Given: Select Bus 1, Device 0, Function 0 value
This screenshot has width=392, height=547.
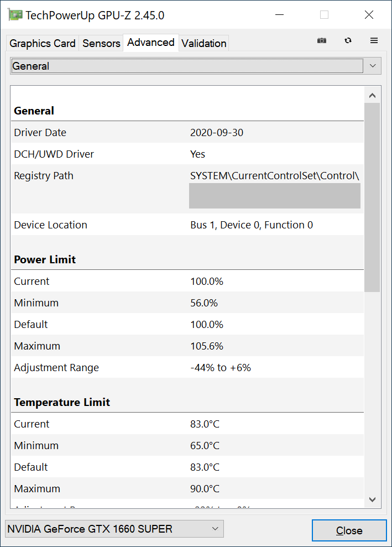Looking at the screenshot, I should [252, 225].
